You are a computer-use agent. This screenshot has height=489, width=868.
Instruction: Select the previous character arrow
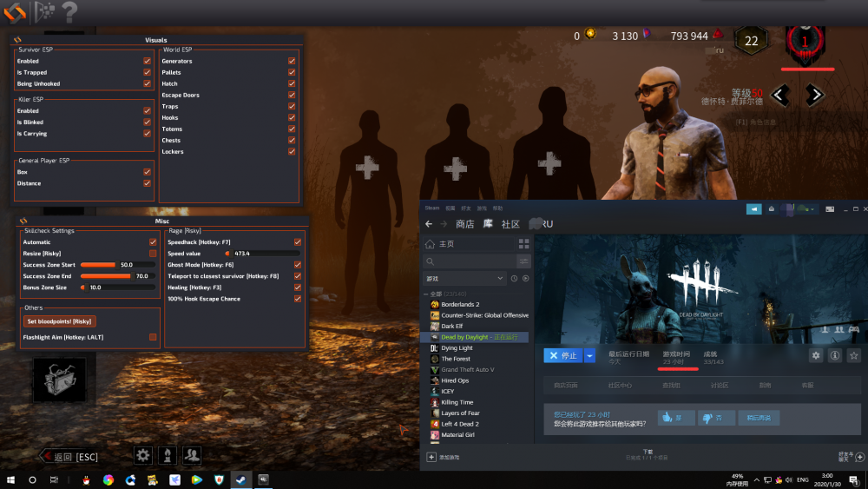pyautogui.click(x=780, y=96)
